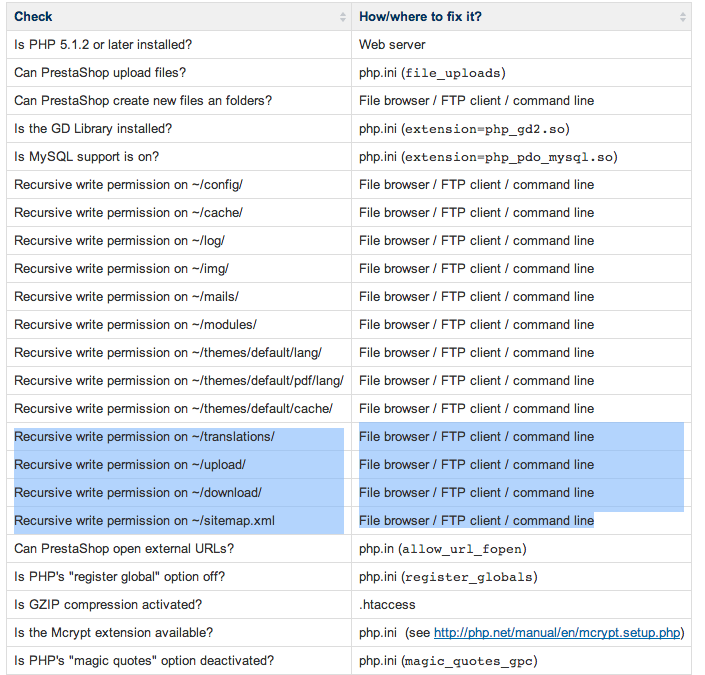Click the ~/sitemap.xml write permission cell
705x675 pixels.
[145, 521]
